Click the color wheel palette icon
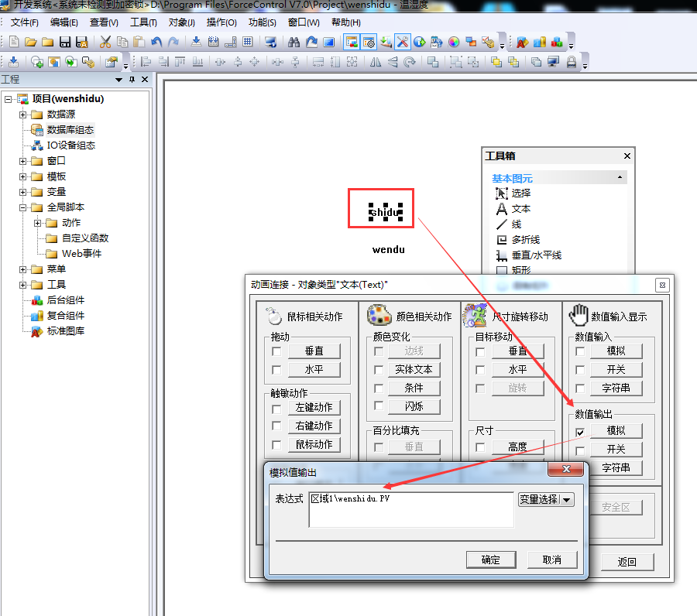This screenshot has width=697, height=616. [x=454, y=43]
